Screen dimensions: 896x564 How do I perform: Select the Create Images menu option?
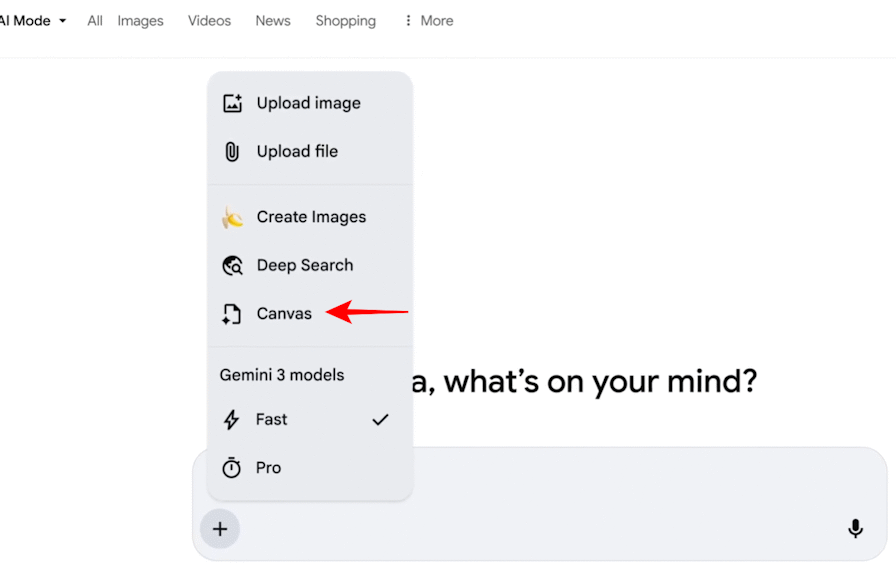pyautogui.click(x=310, y=217)
